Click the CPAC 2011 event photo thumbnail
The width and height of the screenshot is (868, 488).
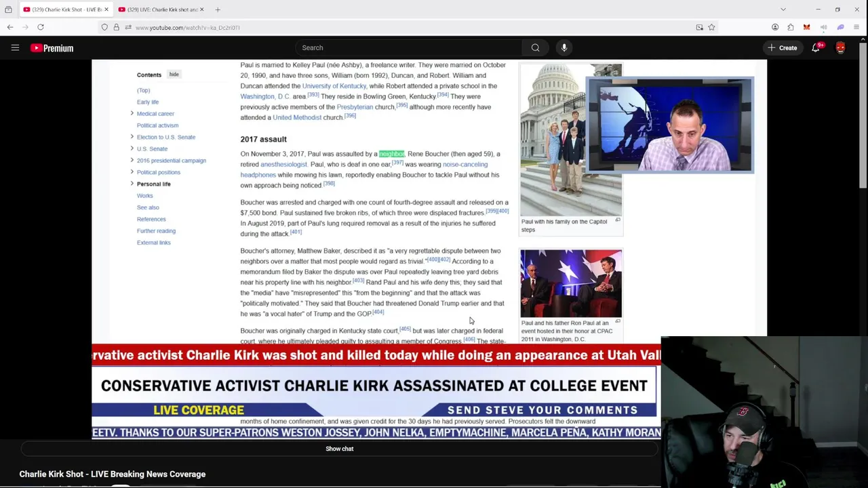pyautogui.click(x=571, y=283)
